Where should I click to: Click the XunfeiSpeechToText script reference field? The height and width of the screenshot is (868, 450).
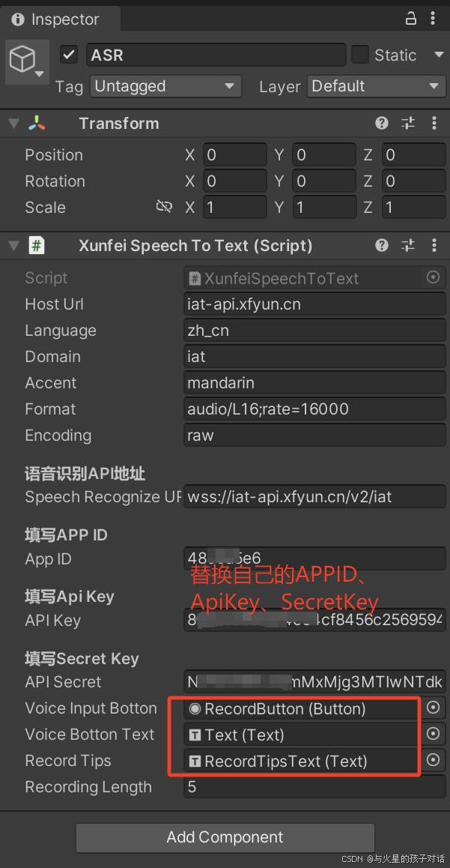coord(304,278)
